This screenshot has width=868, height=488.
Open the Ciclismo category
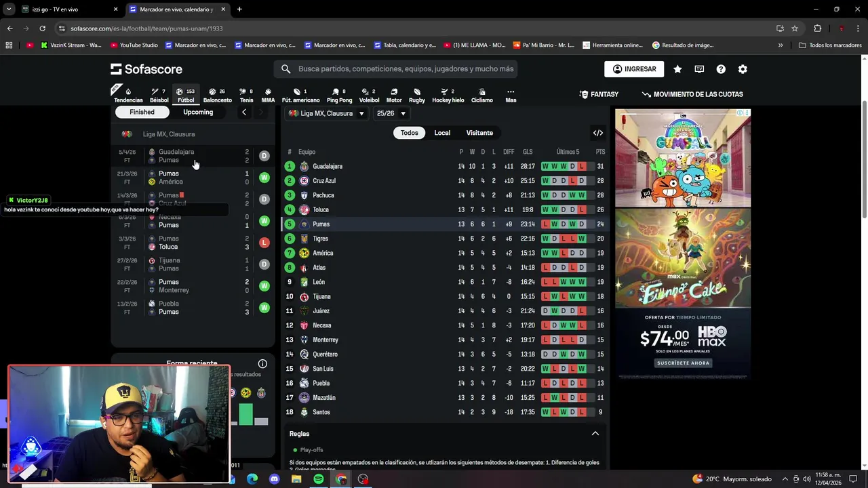click(481, 96)
